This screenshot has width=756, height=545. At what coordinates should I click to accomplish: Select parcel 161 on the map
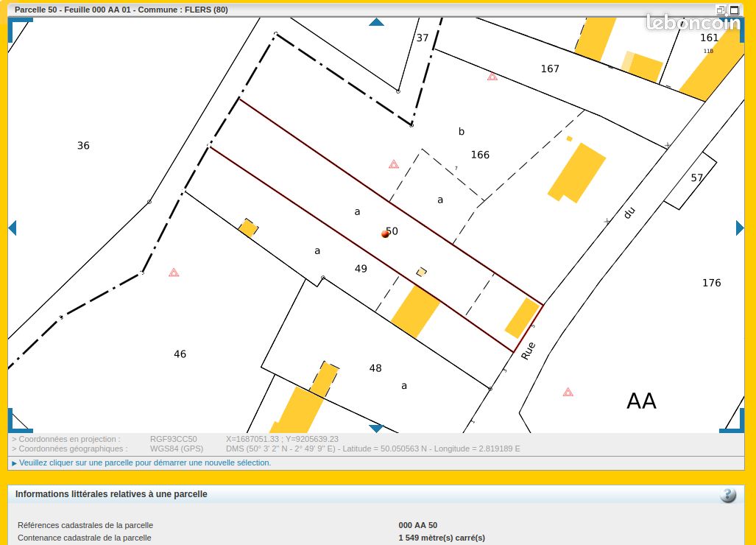(x=709, y=38)
